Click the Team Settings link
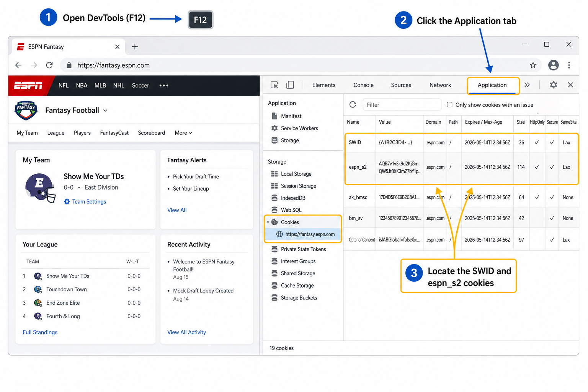 (89, 201)
